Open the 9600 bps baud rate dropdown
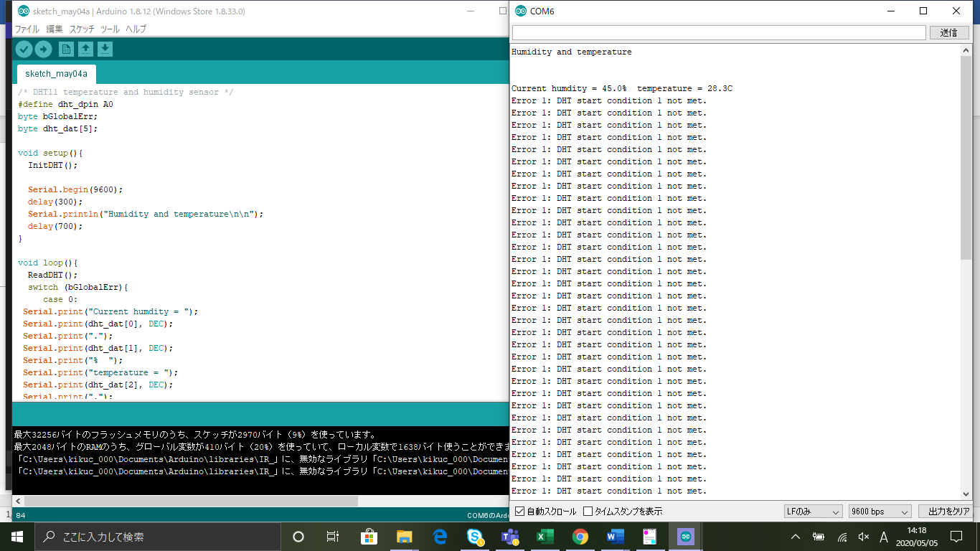The height and width of the screenshot is (551, 980). tap(879, 512)
